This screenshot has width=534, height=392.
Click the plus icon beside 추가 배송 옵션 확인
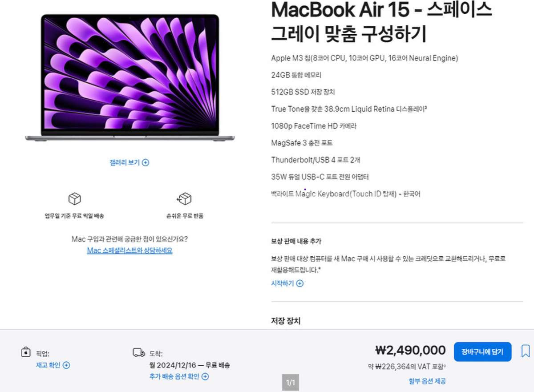coord(205,376)
